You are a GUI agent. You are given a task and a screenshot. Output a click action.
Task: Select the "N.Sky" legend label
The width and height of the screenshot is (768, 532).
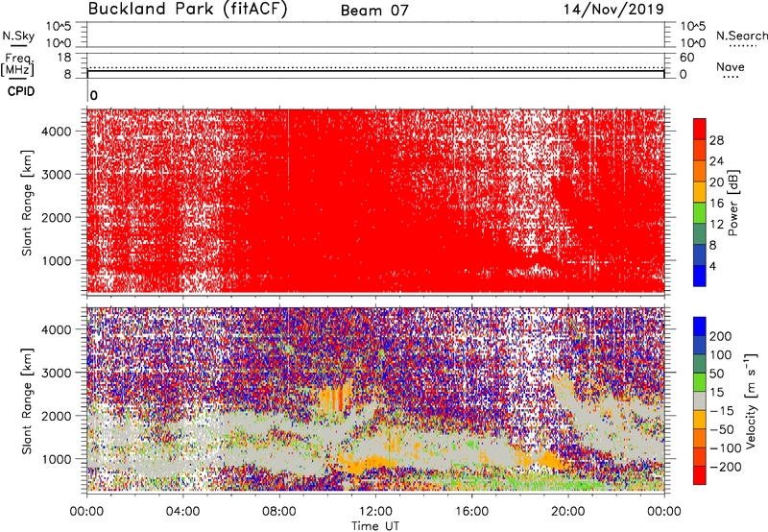(x=18, y=36)
